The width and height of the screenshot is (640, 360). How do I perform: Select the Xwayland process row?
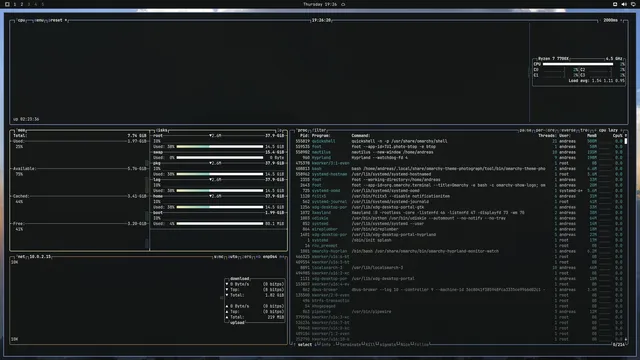pos(459,213)
